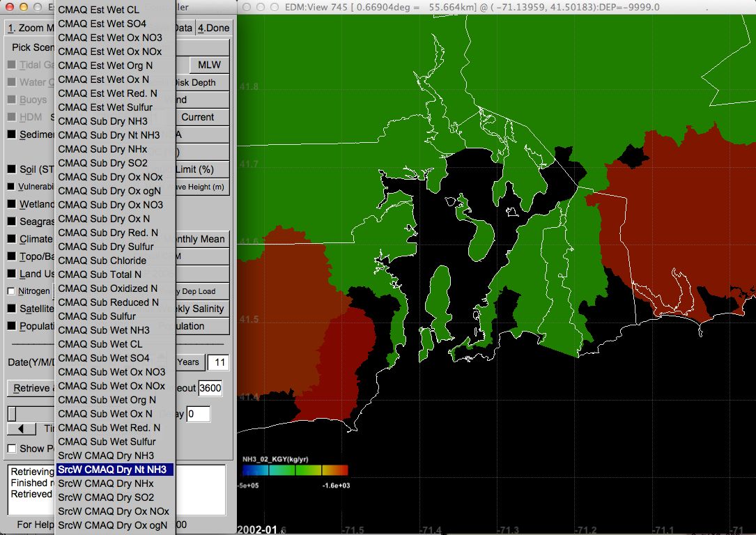Viewport: 756px width, 535px height.
Task: Pick 'CMAQ Sub Chloride' in the list
Action: [x=102, y=261]
